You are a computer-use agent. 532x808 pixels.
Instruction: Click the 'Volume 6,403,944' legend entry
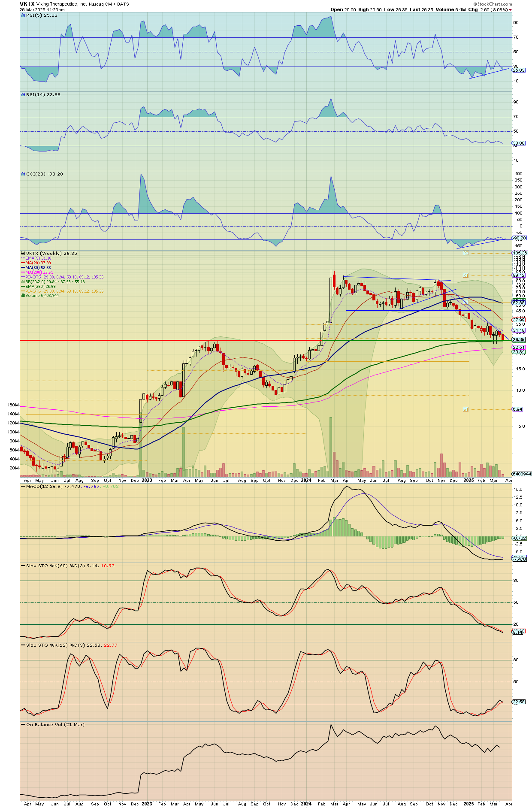click(42, 296)
